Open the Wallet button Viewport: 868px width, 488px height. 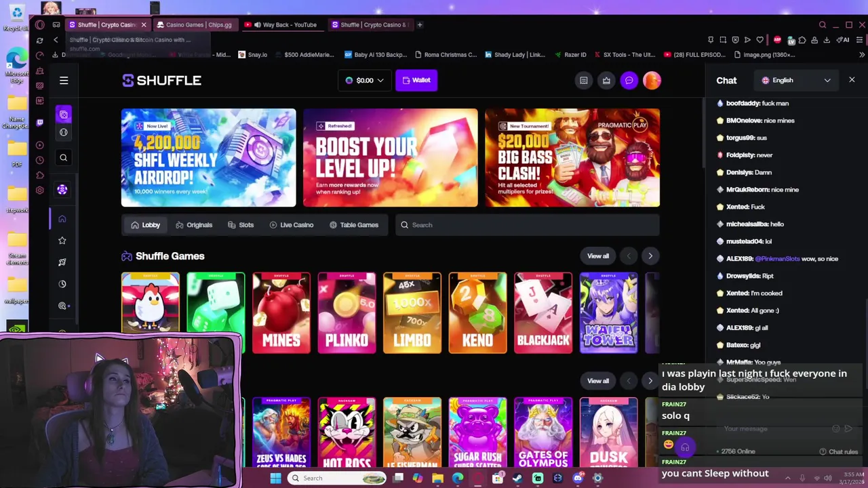click(416, 80)
